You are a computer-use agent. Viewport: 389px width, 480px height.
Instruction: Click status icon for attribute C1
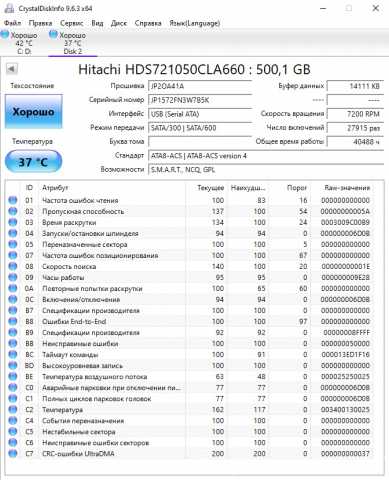click(x=13, y=398)
